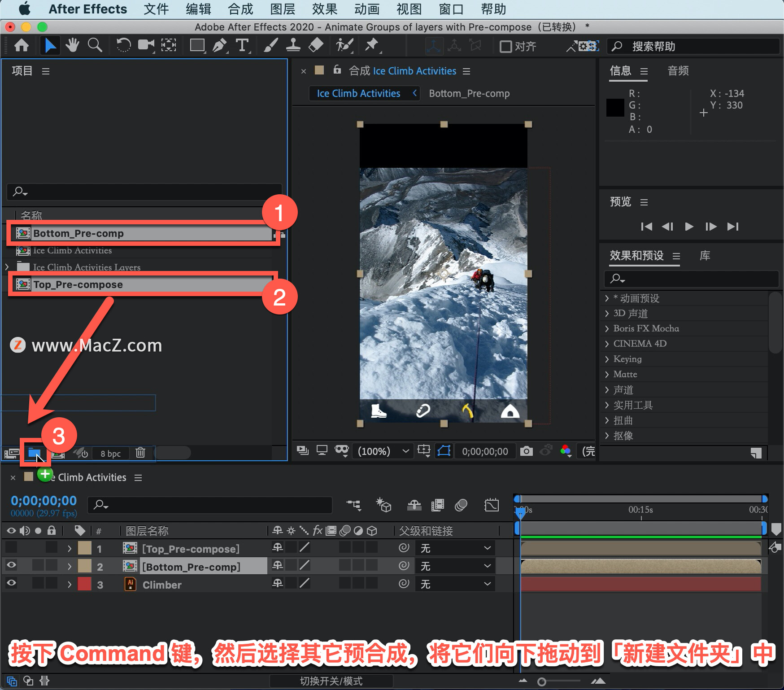Select the Roto Brush tool
Image resolution: width=784 pixels, height=690 pixels.
tap(344, 46)
